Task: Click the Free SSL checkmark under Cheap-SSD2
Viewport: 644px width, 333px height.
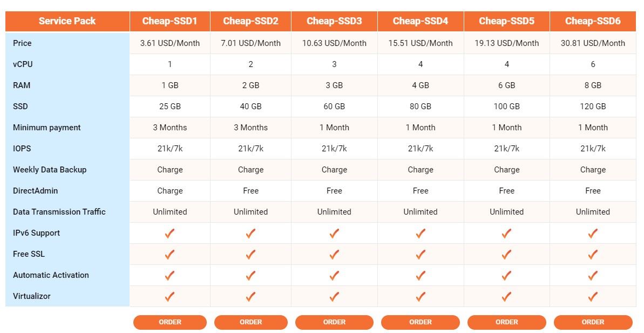Action: 250,254
